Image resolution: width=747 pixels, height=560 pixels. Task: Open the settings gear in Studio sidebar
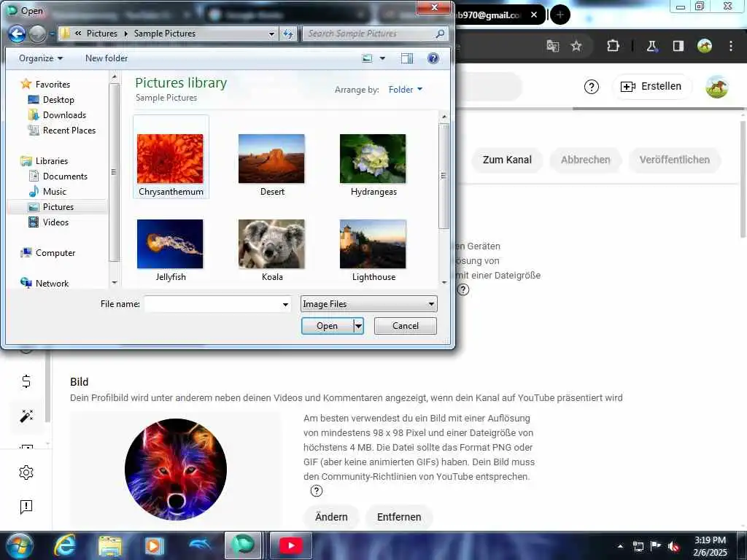coord(26,472)
